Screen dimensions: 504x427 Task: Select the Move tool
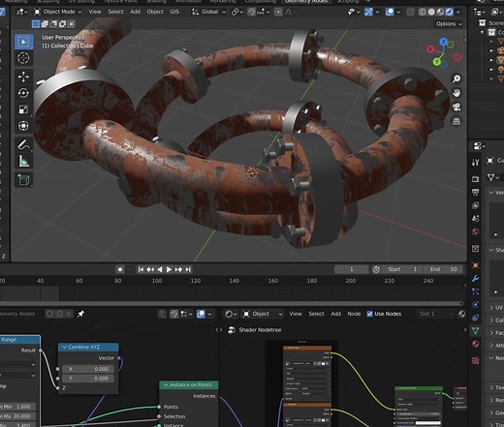(x=23, y=76)
